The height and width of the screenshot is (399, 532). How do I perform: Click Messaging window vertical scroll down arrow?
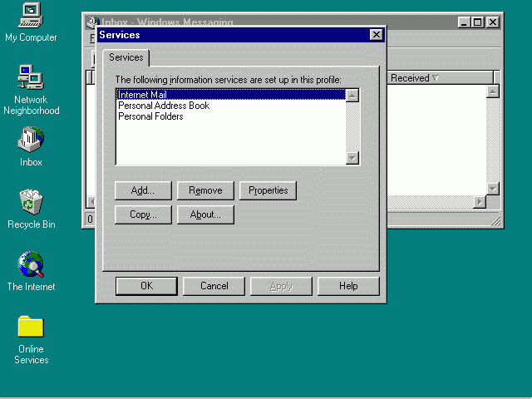point(493,189)
